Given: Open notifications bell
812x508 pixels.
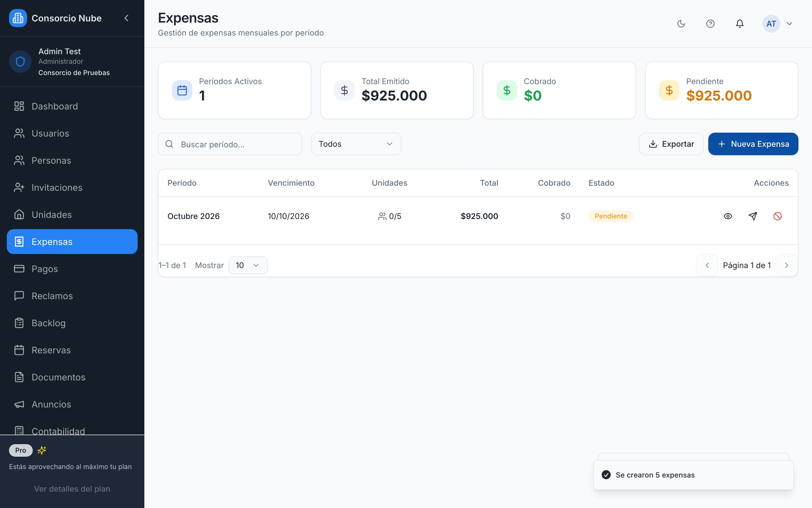Looking at the screenshot, I should 740,23.
